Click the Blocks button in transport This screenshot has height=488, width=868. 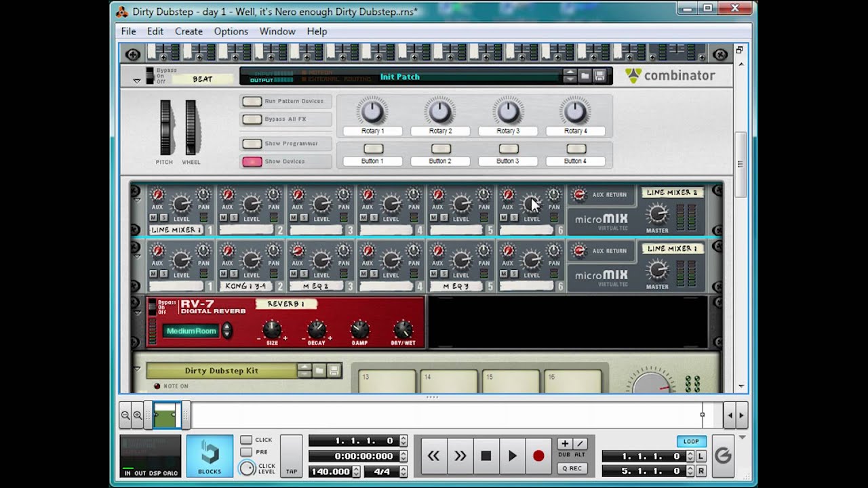[x=210, y=456]
